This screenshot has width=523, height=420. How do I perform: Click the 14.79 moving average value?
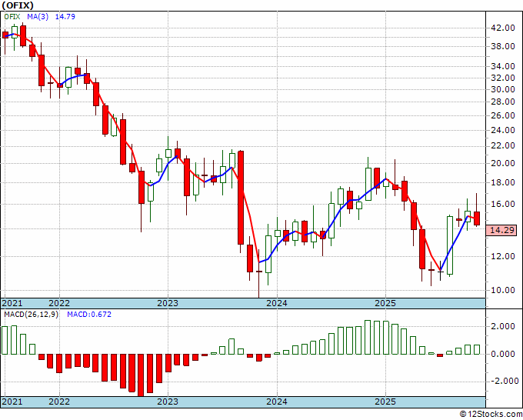tap(65, 16)
